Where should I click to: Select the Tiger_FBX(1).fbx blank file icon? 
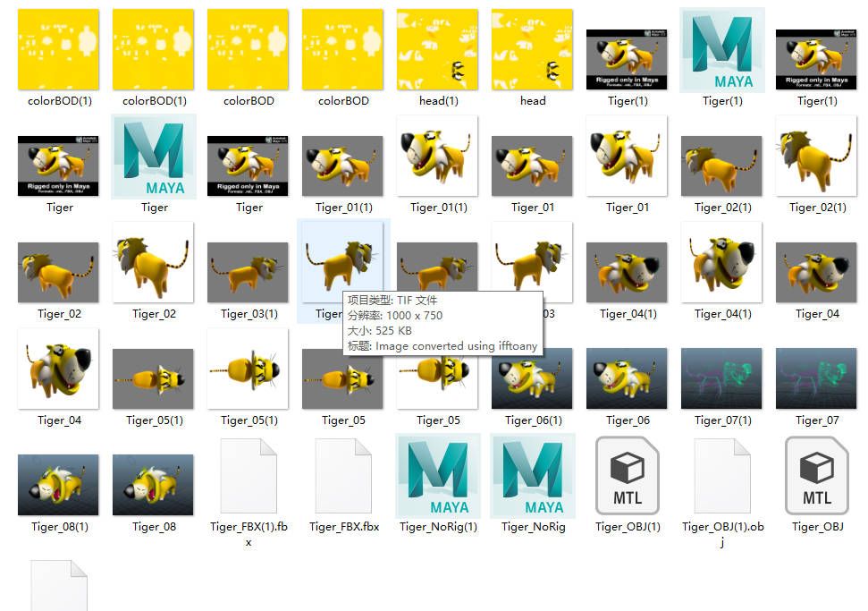pyautogui.click(x=249, y=476)
